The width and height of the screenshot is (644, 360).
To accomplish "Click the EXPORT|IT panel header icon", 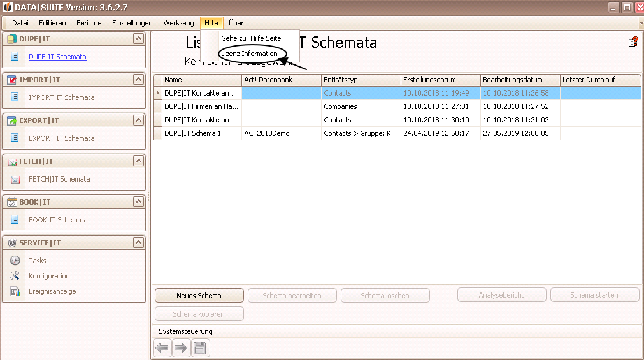I will (12, 120).
